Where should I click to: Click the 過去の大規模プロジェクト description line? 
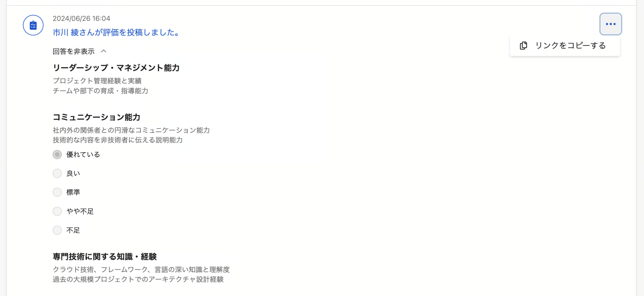pyautogui.click(x=138, y=279)
